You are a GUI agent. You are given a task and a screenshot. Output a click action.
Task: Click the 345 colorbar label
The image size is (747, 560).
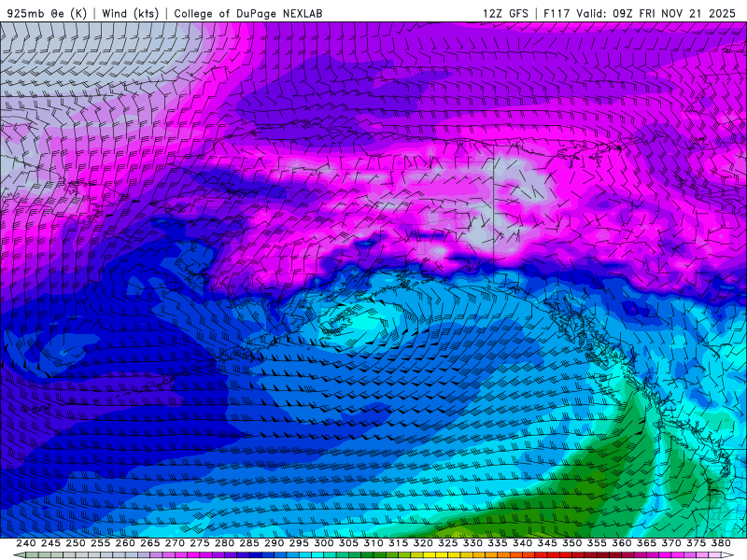(x=547, y=543)
